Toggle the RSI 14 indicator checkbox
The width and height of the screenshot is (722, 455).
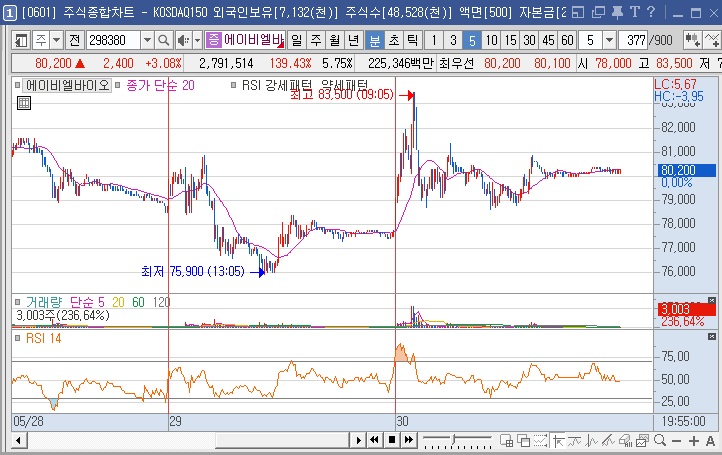[17, 338]
